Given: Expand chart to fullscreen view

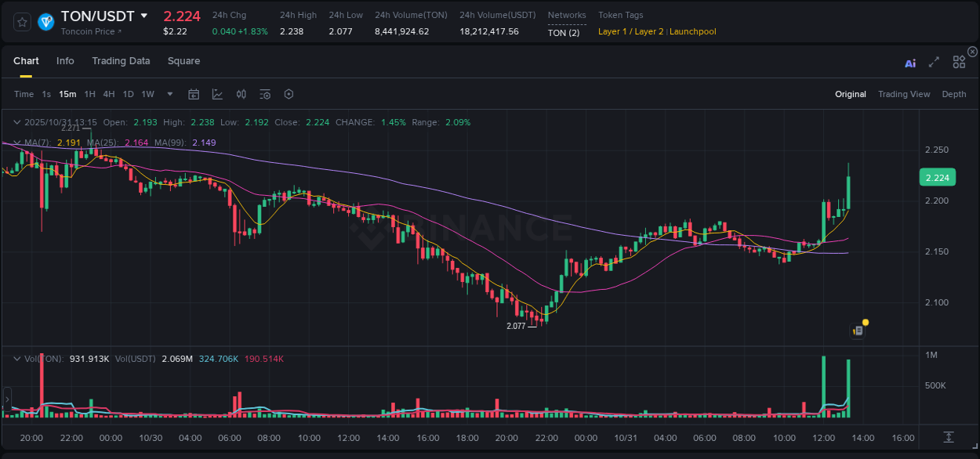Looking at the screenshot, I should 934,63.
